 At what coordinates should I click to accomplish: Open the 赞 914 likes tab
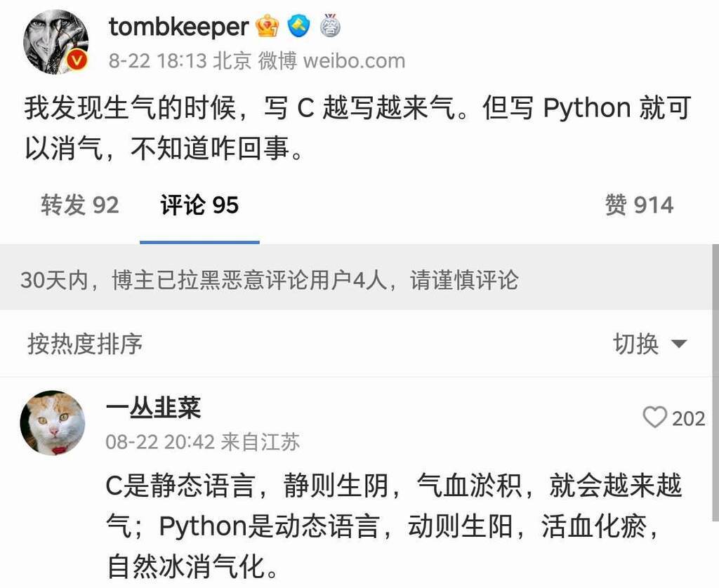tap(639, 205)
